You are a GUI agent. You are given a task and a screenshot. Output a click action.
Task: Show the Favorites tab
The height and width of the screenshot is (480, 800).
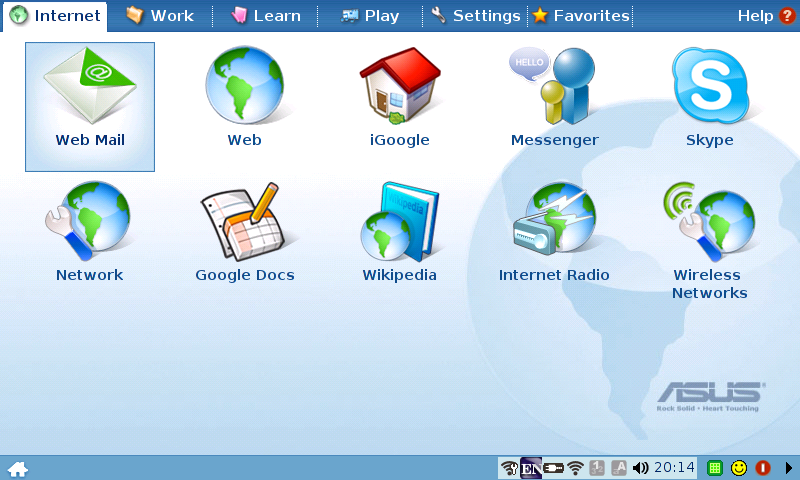click(581, 16)
